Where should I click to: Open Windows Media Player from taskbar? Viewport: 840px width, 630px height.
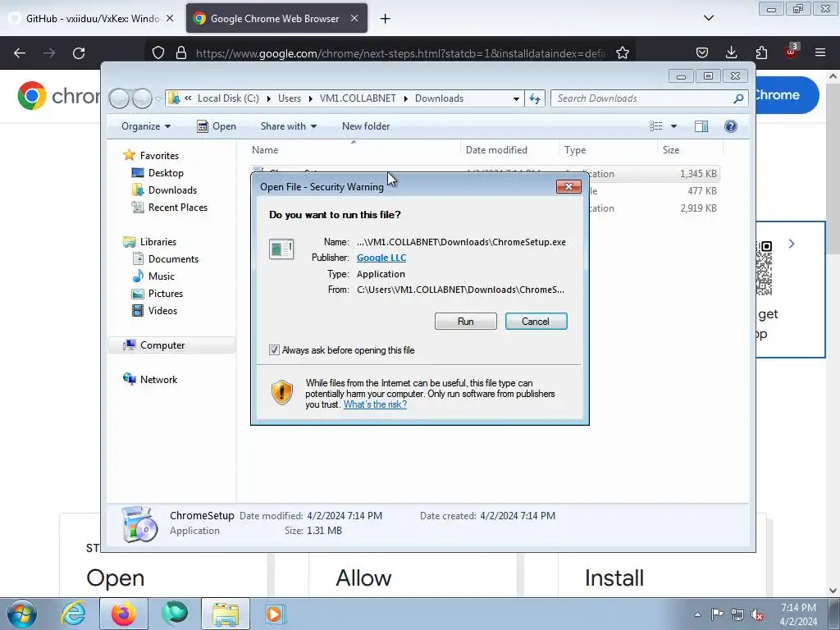(x=276, y=614)
